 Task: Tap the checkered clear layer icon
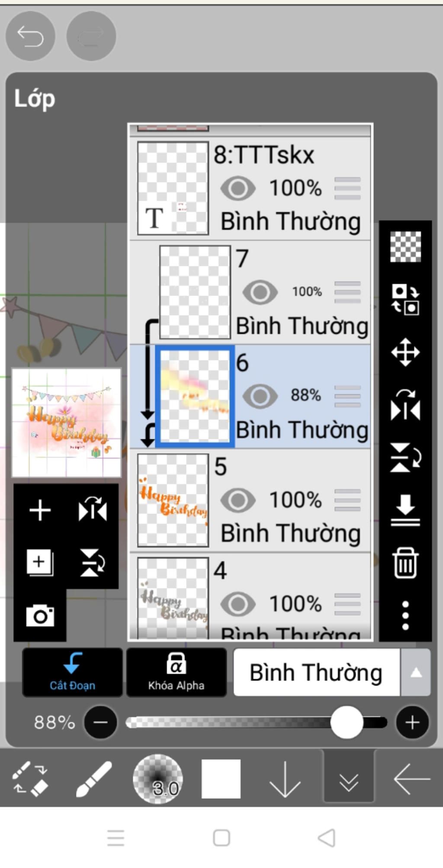(405, 247)
